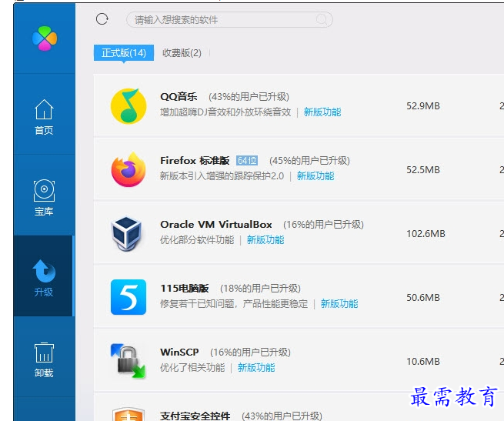Open 新版功能 link for Firefox
The width and height of the screenshot is (504, 421).
[315, 176]
